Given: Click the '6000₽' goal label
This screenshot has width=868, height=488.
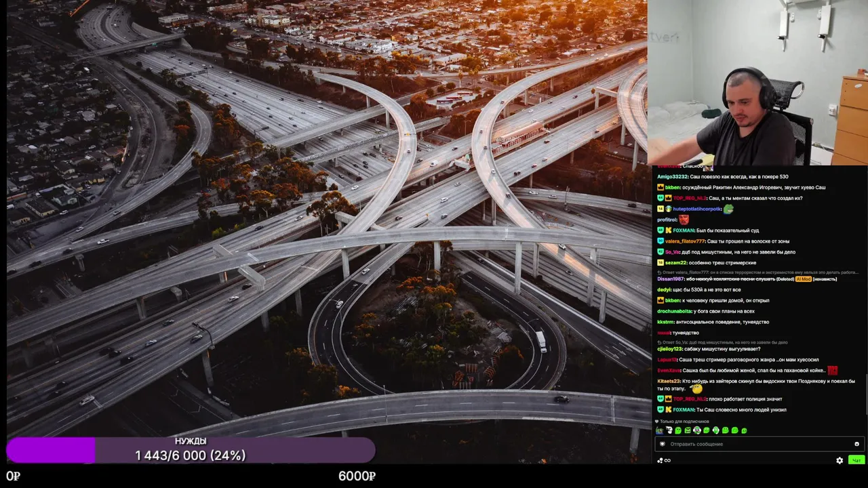Looking at the screenshot, I should pos(357,476).
